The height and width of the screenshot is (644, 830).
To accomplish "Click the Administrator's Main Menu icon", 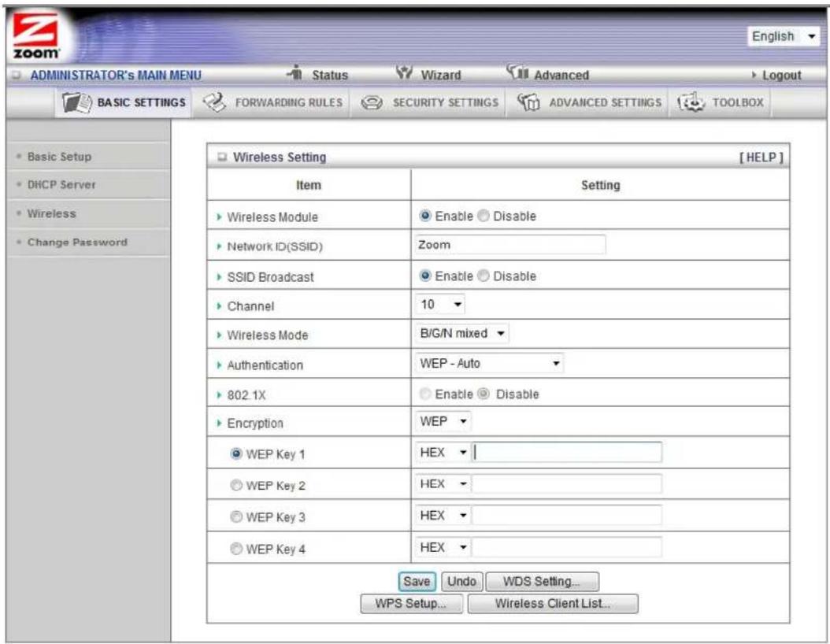I will 17,75.
